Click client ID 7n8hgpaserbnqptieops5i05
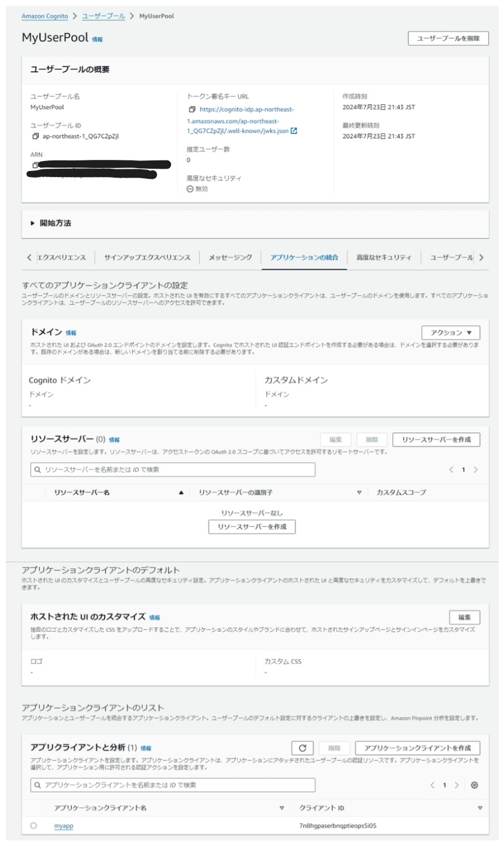 coord(338,826)
